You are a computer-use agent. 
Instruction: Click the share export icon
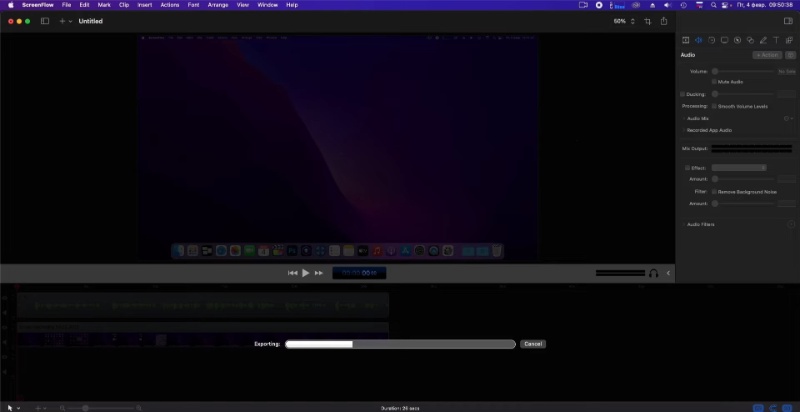[x=664, y=21]
